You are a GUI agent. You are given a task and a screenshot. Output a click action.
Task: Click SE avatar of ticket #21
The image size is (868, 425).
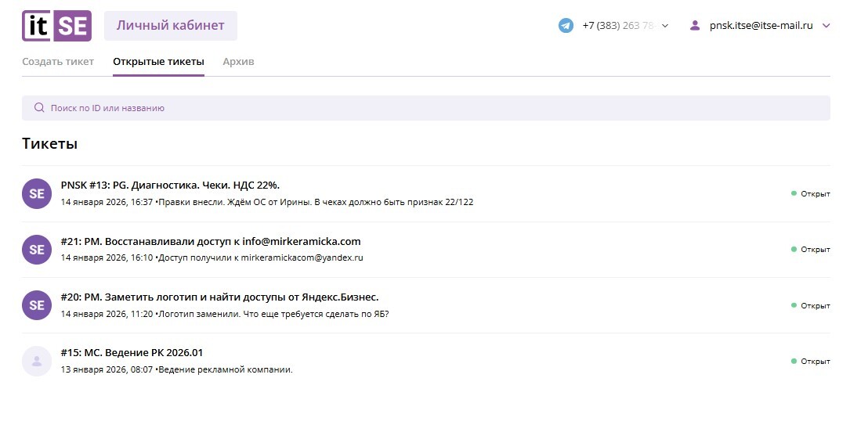[x=37, y=250]
